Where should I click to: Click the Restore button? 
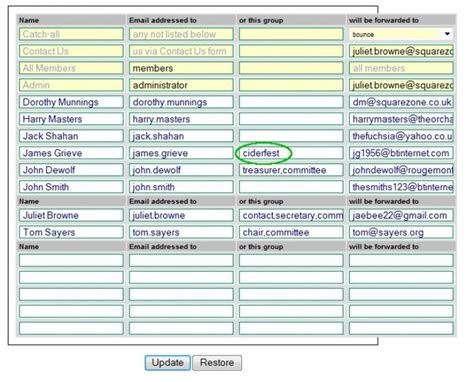(x=217, y=363)
